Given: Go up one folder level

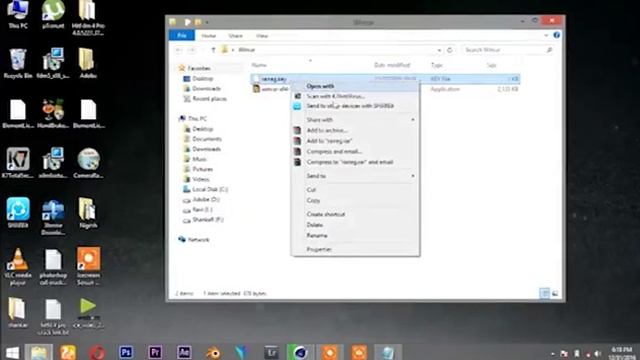Looking at the screenshot, I should pyautogui.click(x=213, y=50).
